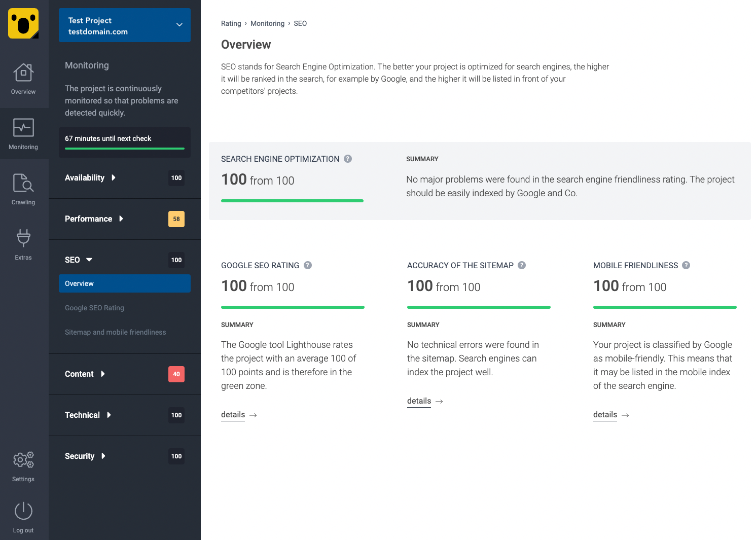756x540 pixels.
Task: Select the Crawling magnifier icon
Action: (23, 184)
